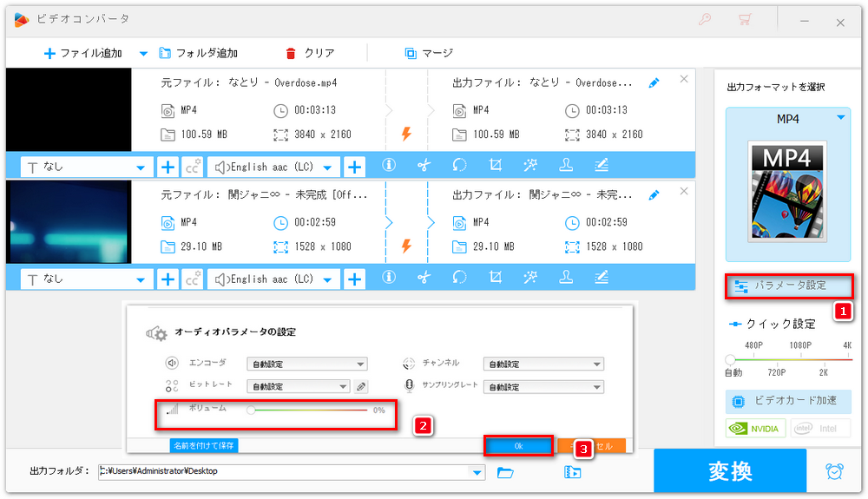Image resolution: width=868 pixels, height=499 pixels.
Task: Click the watermark stamp icon on the first video
Action: point(566,166)
